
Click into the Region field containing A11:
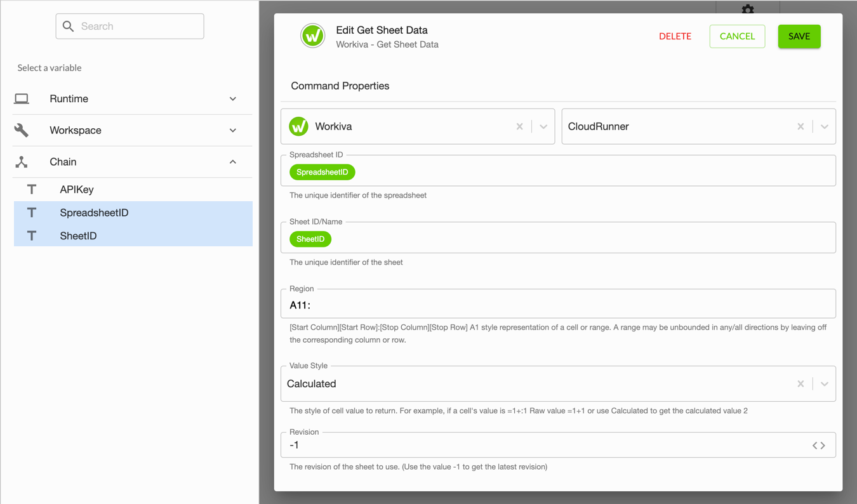tap(558, 305)
